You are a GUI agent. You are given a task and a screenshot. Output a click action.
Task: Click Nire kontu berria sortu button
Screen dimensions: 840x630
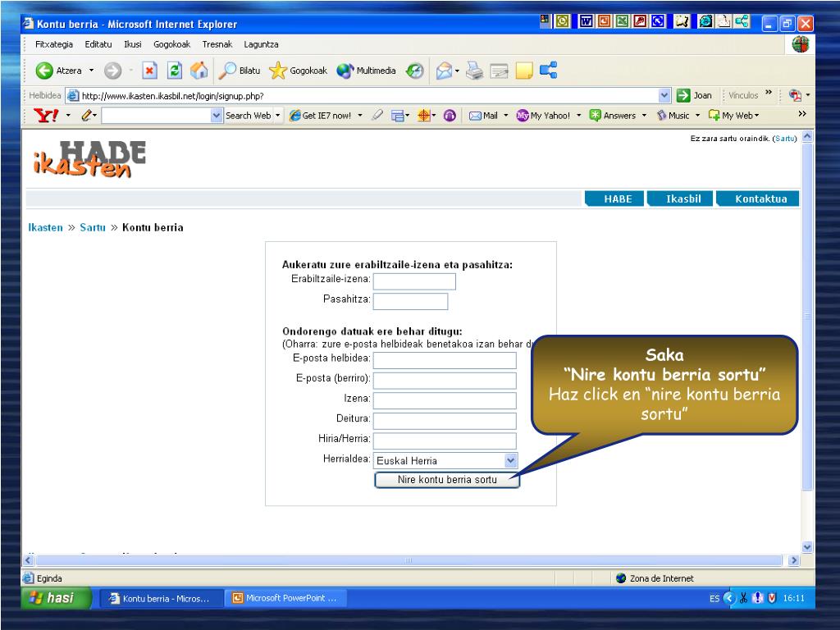[x=447, y=479]
